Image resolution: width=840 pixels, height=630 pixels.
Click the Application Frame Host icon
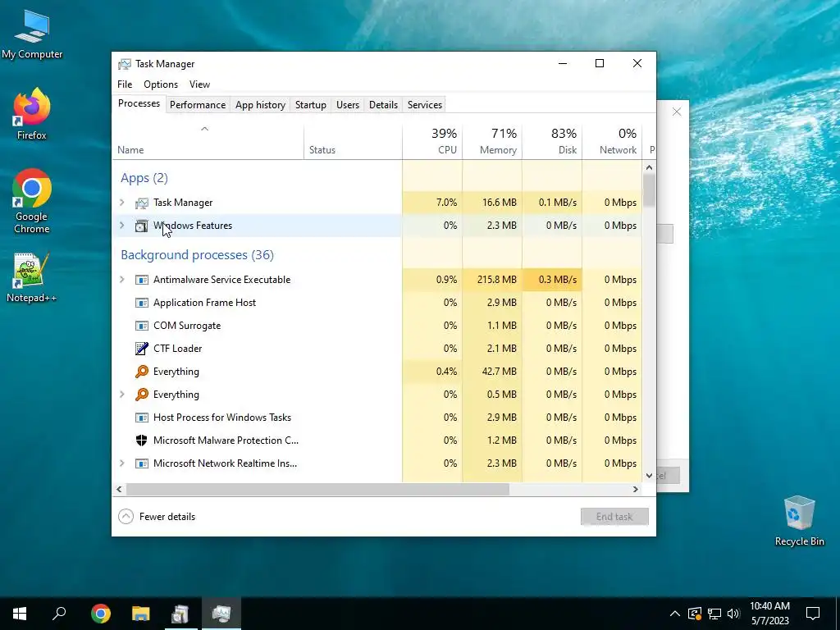[141, 303]
